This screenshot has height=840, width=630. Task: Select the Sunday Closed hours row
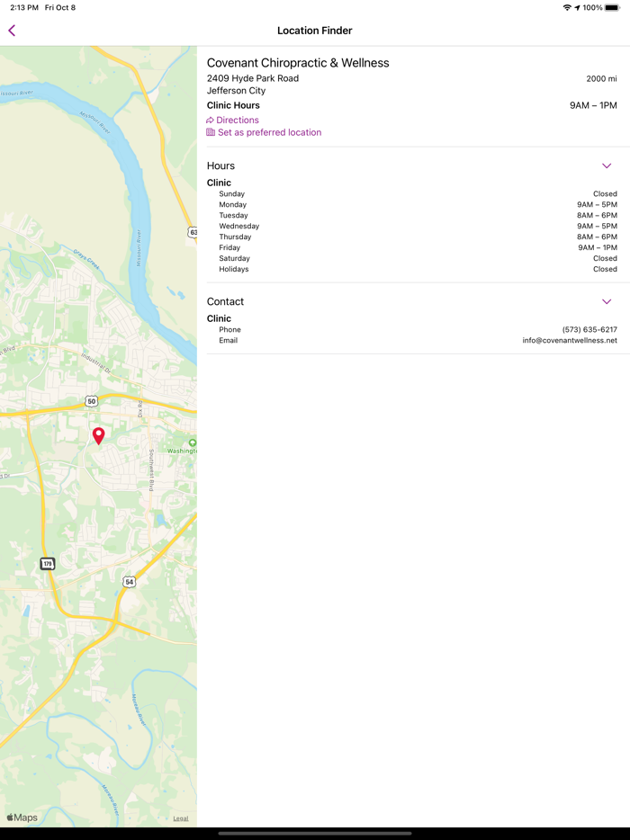coord(418,194)
